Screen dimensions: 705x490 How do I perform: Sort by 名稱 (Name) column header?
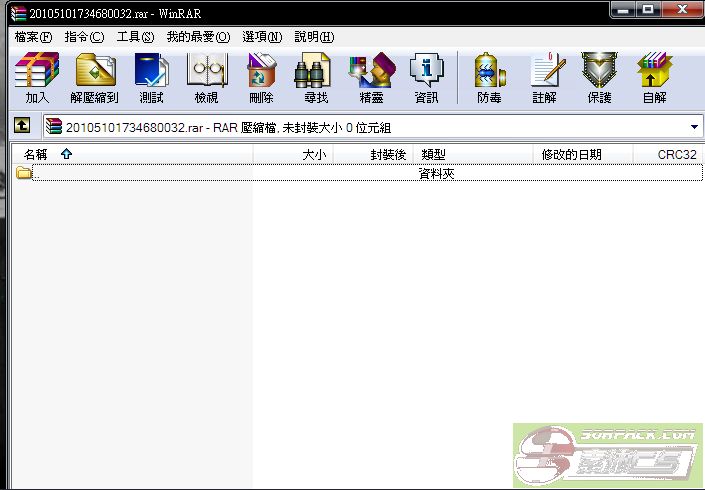(36, 154)
